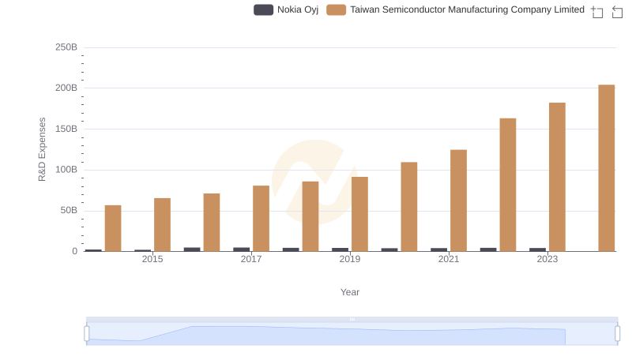Image resolution: width=632 pixels, height=364 pixels.
Task: Activate the zoom area select icon
Action: 597,12
